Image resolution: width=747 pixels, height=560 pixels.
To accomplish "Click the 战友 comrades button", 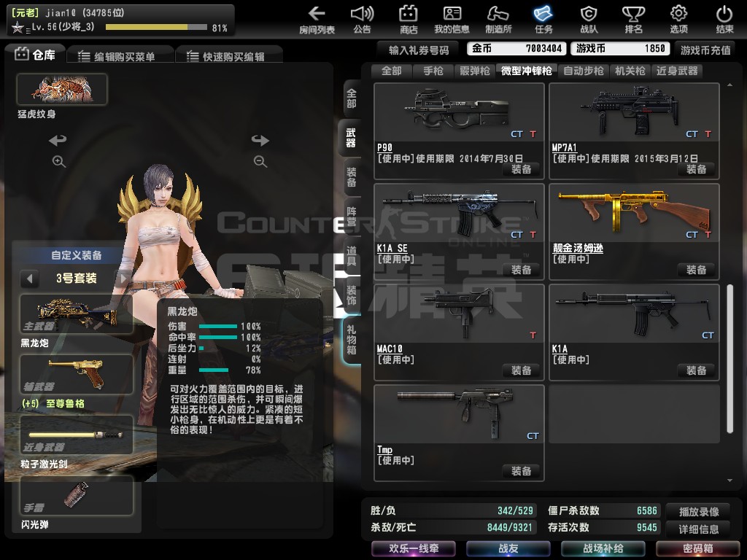I will 508,548.
